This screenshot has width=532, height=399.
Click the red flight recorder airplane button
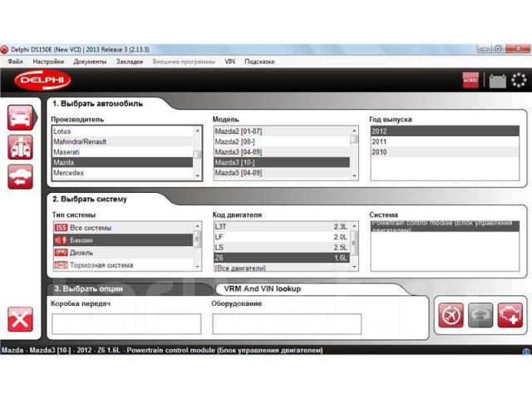tap(451, 316)
